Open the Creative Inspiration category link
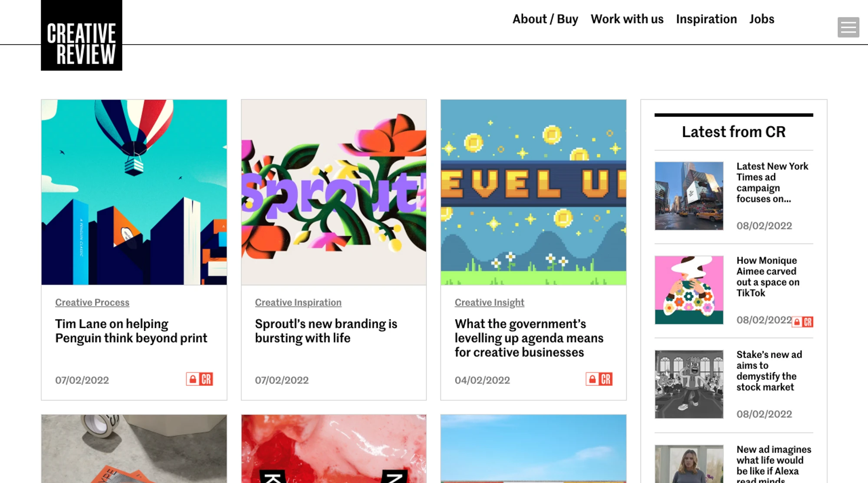 point(298,302)
